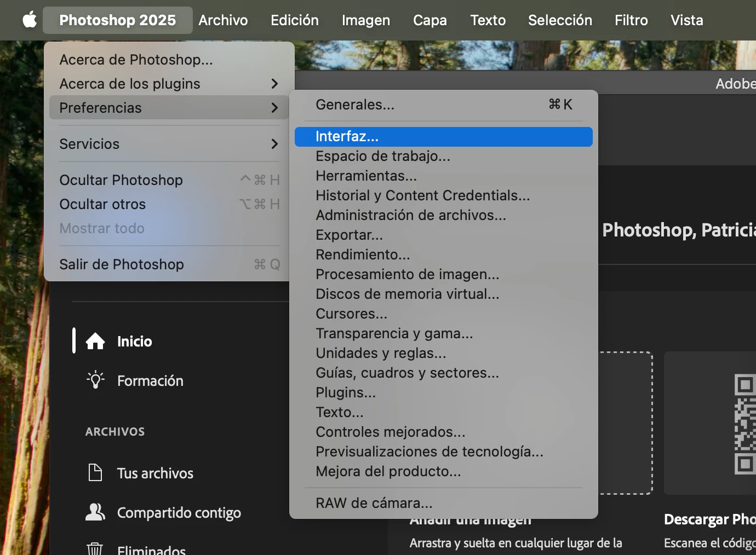Click the Inicio home icon
This screenshot has width=756, height=555.
click(x=95, y=341)
